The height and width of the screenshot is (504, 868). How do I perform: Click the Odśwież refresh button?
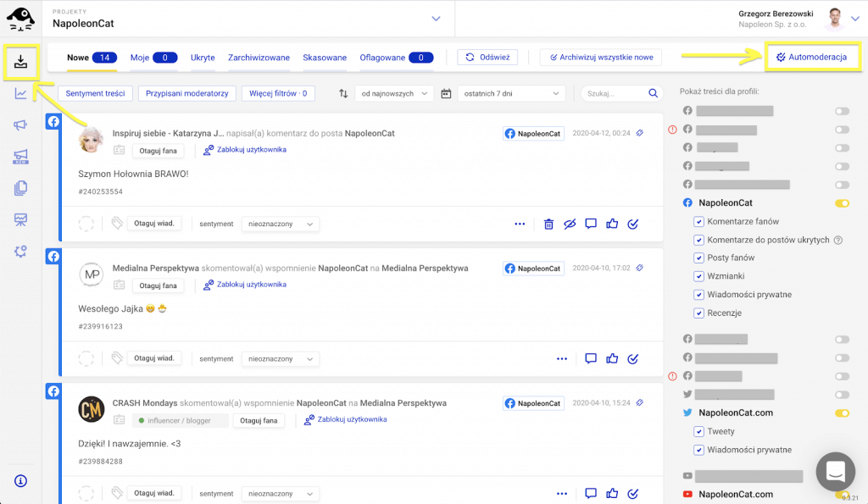tap(487, 57)
